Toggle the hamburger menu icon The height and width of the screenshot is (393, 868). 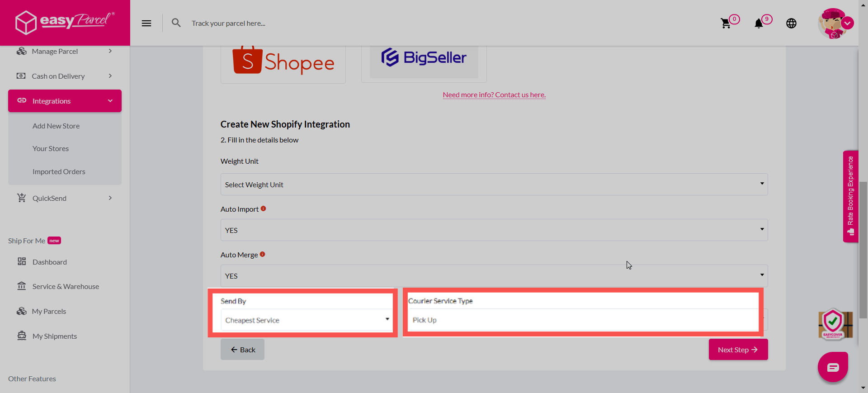point(146,23)
